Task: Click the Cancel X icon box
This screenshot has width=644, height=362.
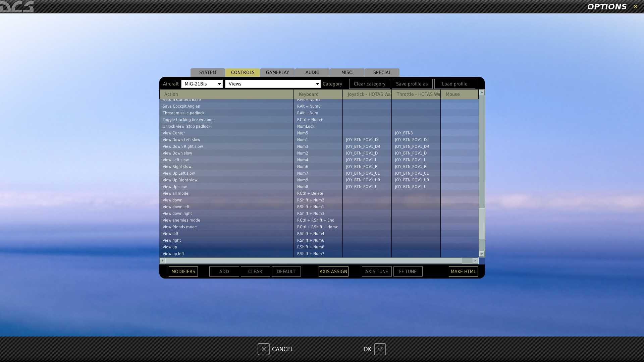Action: (x=264, y=349)
